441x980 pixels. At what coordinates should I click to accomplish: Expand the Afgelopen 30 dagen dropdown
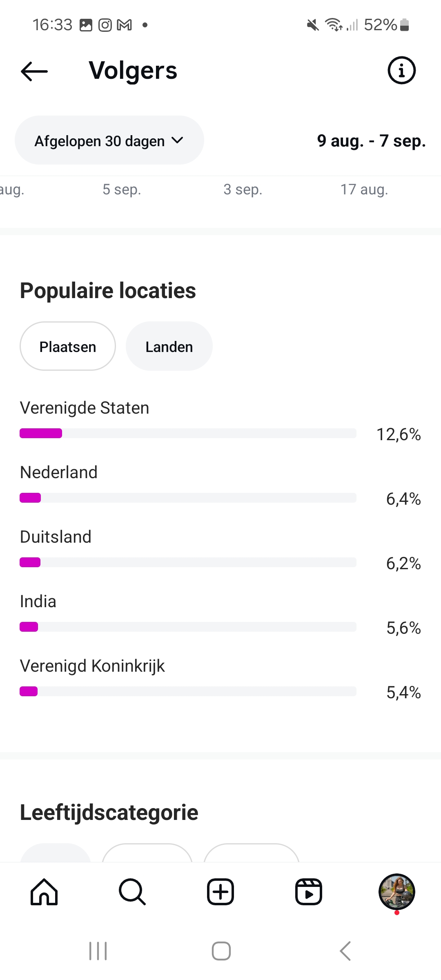[x=100, y=141]
